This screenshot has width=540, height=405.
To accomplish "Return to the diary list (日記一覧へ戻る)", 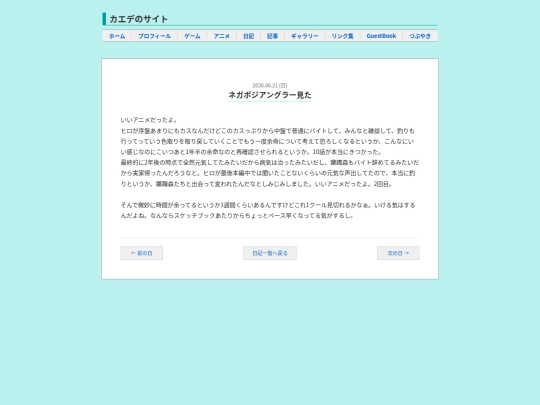I will coord(270,253).
